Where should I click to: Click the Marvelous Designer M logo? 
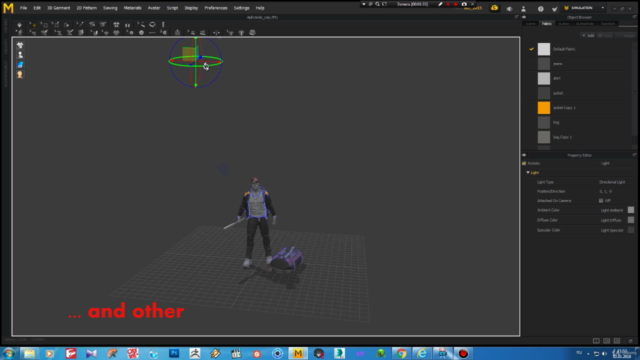pos(8,8)
